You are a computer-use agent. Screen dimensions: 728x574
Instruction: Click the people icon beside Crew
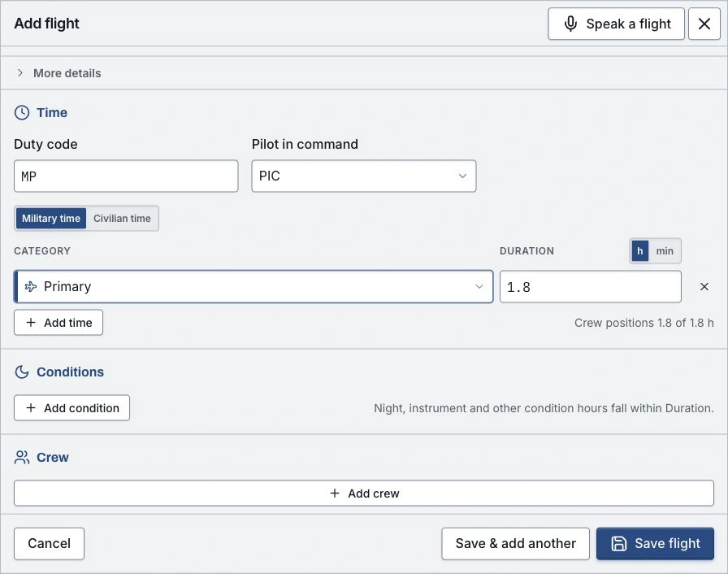[22, 458]
